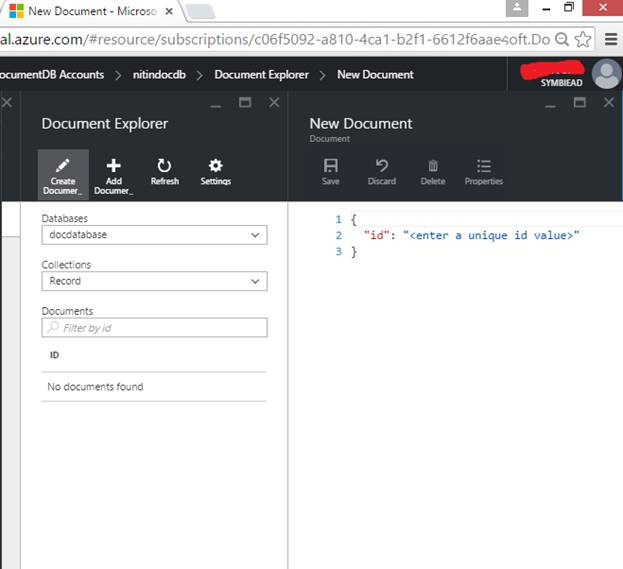
Task: Expand the Databases dropdown
Action: (x=154, y=235)
